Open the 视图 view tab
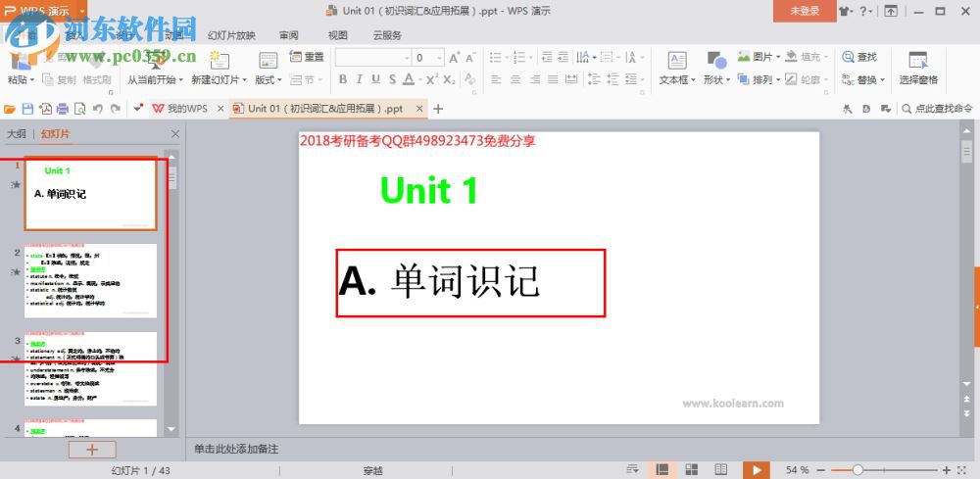This screenshot has width=980, height=479. 337,35
